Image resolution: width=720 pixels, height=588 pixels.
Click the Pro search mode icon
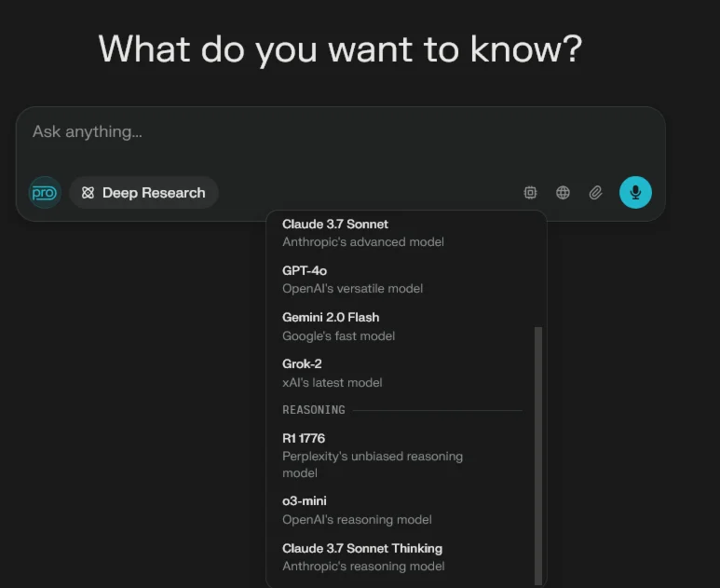45,193
